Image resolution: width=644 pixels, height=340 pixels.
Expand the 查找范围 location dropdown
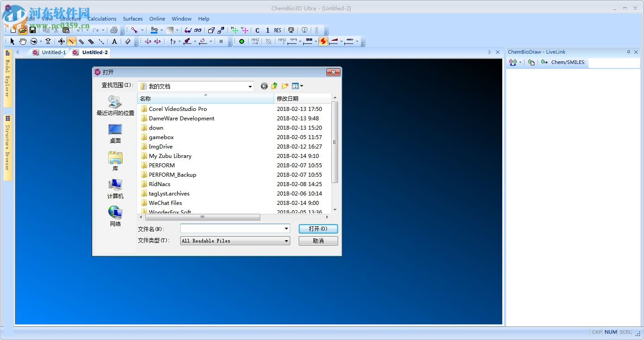coord(250,86)
